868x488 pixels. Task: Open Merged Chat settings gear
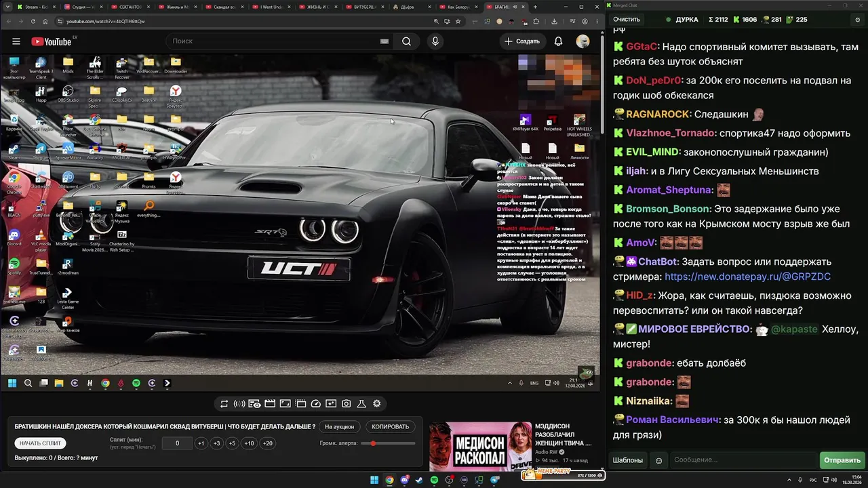[858, 20]
